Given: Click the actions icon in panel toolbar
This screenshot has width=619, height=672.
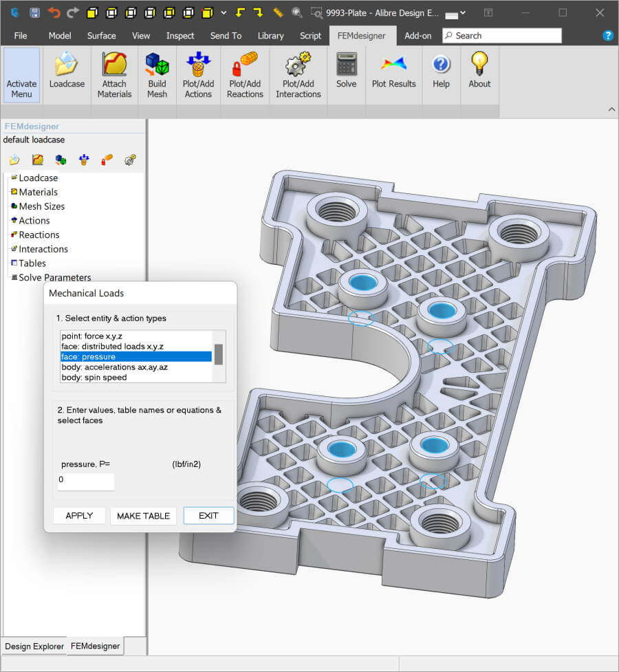Looking at the screenshot, I should pyautogui.click(x=84, y=160).
